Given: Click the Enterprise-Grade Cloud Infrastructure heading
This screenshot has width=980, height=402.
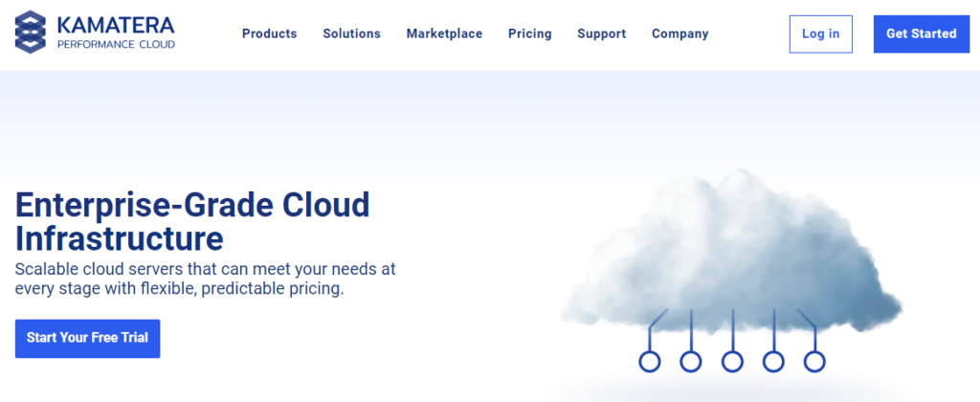Looking at the screenshot, I should coord(192,220).
